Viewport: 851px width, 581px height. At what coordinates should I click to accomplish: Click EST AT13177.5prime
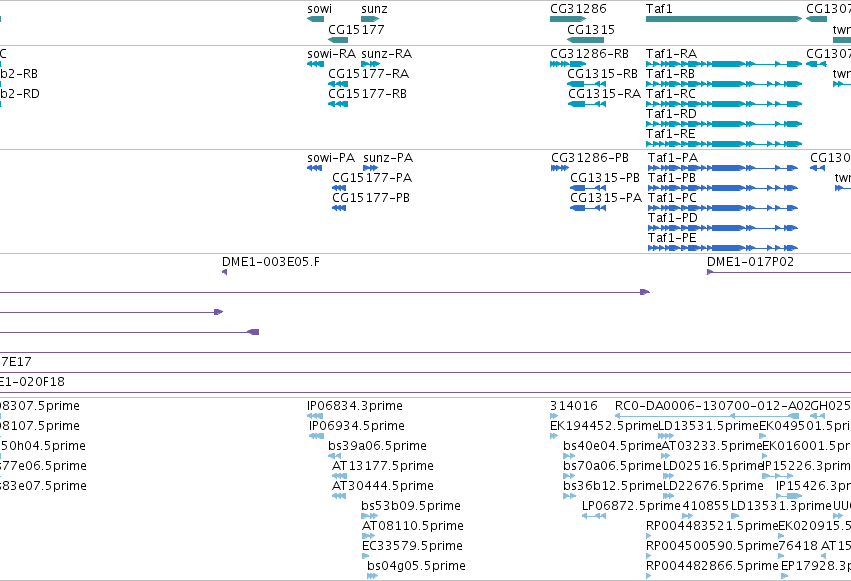[x=383, y=466]
